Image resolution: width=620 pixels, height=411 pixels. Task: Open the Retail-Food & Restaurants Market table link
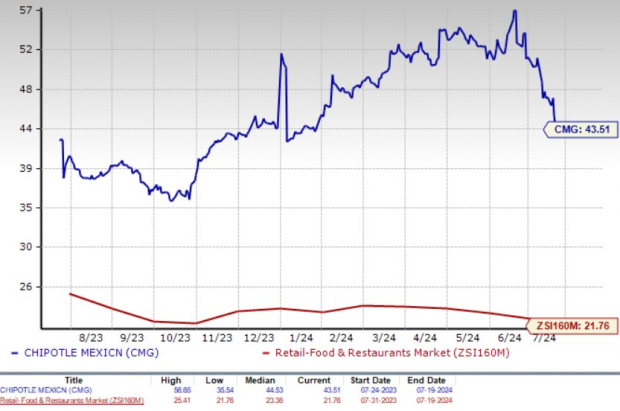[x=71, y=400]
